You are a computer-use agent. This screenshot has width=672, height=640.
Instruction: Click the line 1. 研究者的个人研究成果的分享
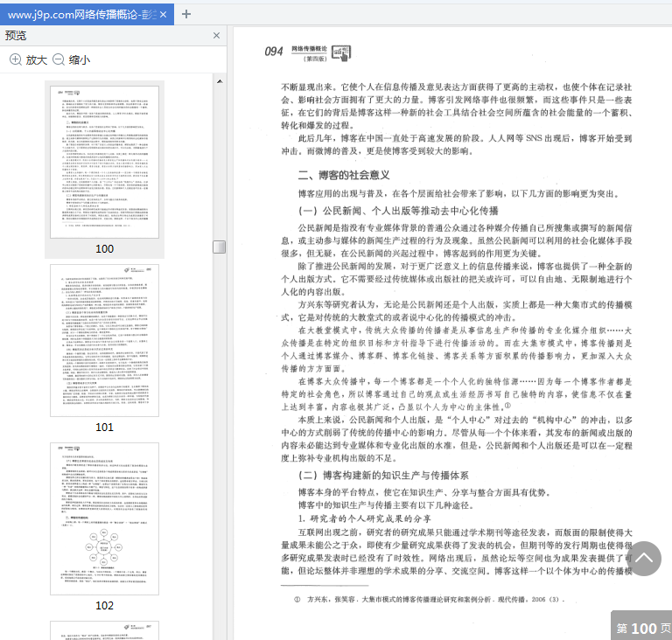tap(365, 518)
